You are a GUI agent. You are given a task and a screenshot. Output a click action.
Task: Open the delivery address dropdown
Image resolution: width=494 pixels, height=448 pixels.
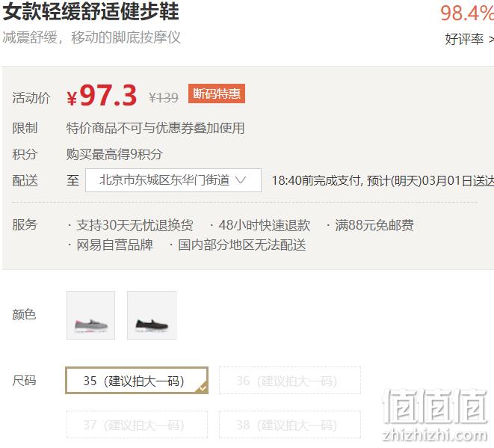point(173,180)
